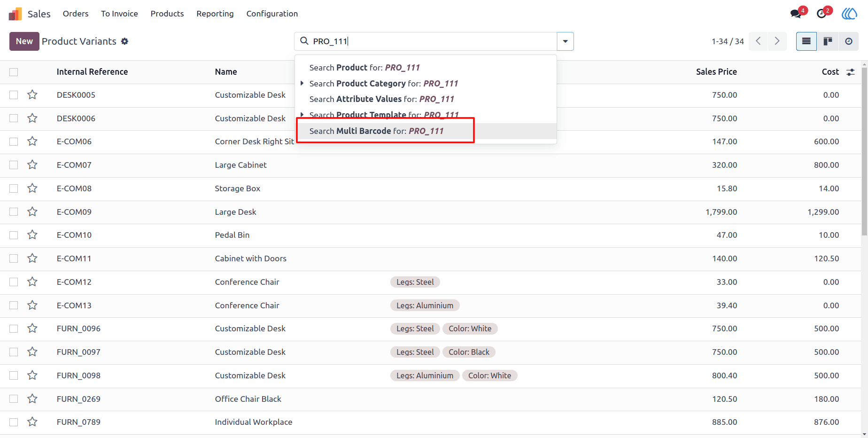Select the E-COM07 Large Cabinet row checkbox
Image resolution: width=868 pixels, height=438 pixels.
14,165
